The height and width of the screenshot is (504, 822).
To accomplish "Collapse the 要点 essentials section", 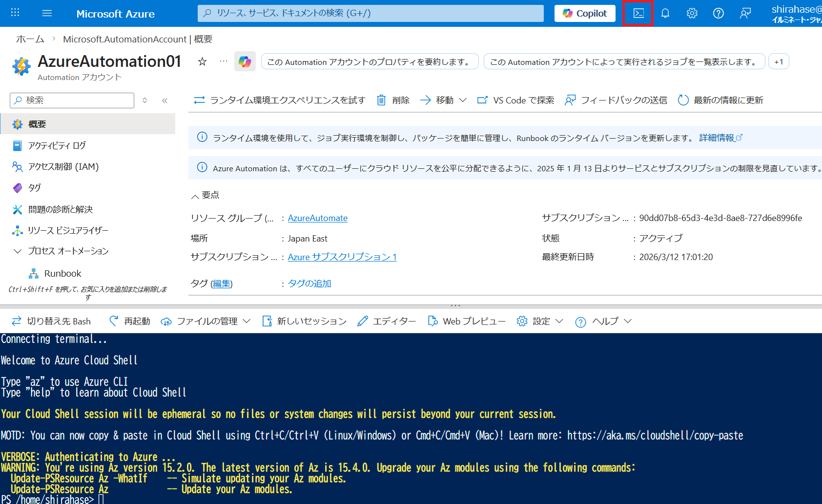I will pos(195,196).
